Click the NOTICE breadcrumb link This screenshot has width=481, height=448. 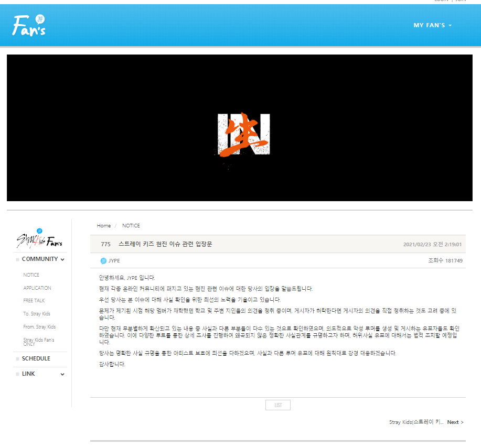click(x=131, y=225)
